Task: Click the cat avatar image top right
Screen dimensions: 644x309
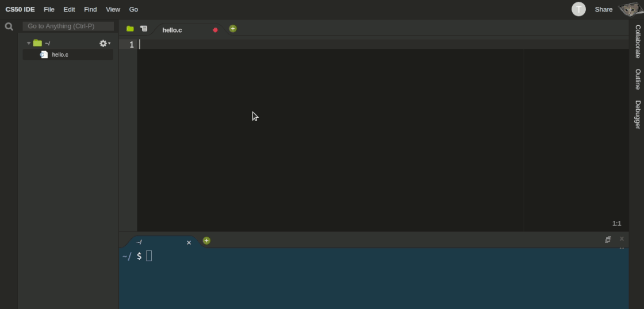Action: 631,9
